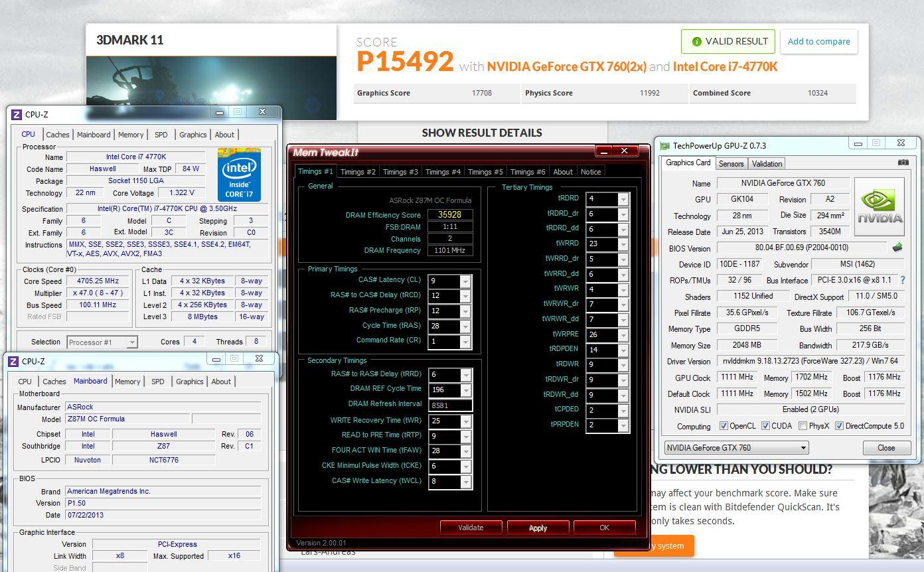Click the OK button in Mem TweakIt
Image resolution: width=924 pixels, height=572 pixels.
point(604,528)
